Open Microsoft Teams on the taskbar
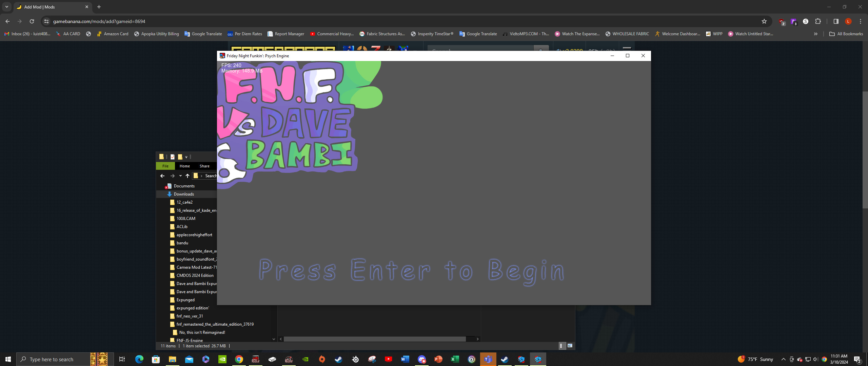Image resolution: width=868 pixels, height=366 pixels. pyautogui.click(x=488, y=359)
